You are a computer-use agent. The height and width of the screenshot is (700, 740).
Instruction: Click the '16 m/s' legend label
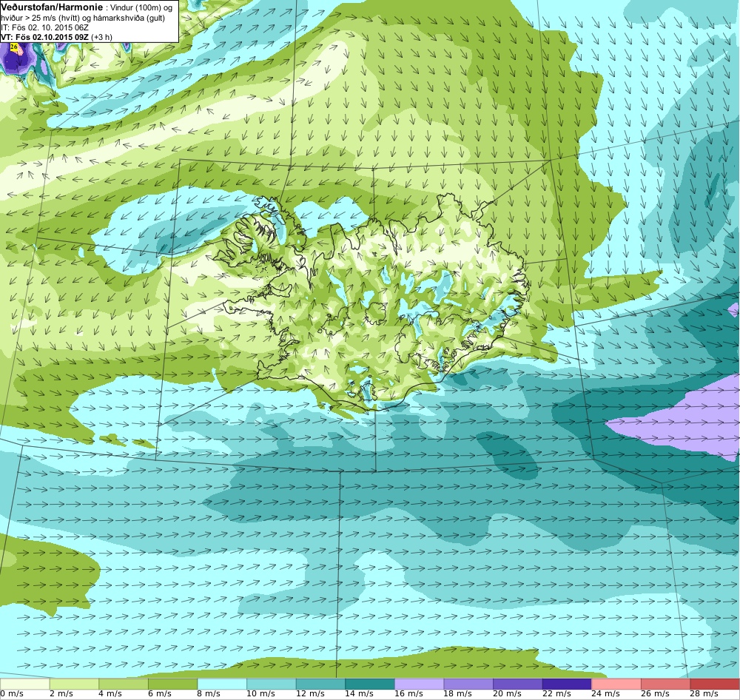(408, 694)
